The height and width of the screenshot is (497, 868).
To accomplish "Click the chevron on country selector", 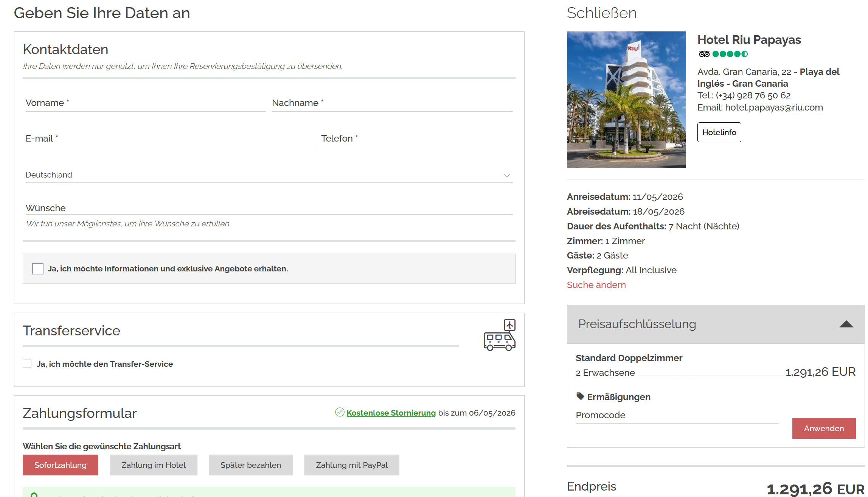I will coord(507,176).
